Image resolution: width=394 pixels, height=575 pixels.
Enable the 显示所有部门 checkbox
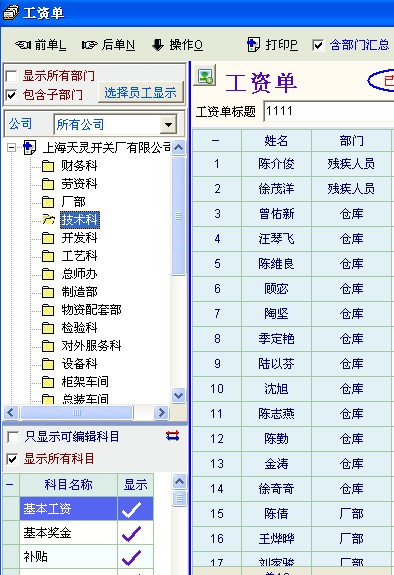pyautogui.click(x=11, y=76)
